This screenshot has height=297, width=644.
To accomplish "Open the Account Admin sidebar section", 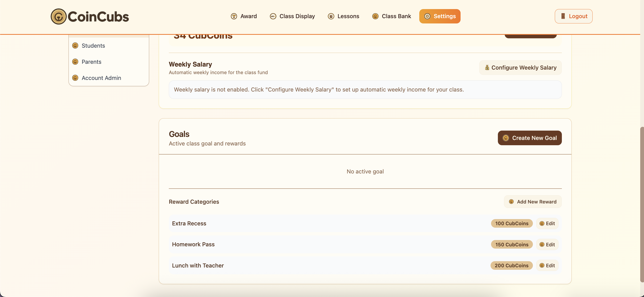I will click(x=101, y=78).
